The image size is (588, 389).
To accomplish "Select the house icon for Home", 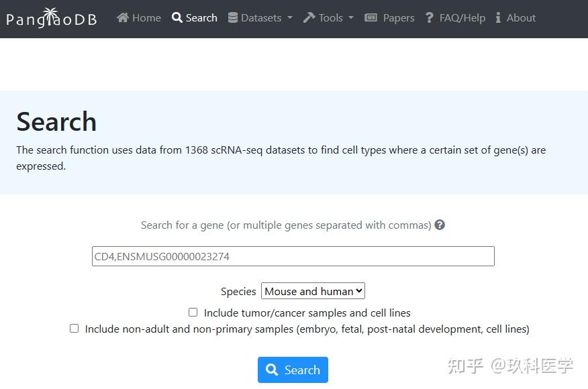I will coord(121,17).
